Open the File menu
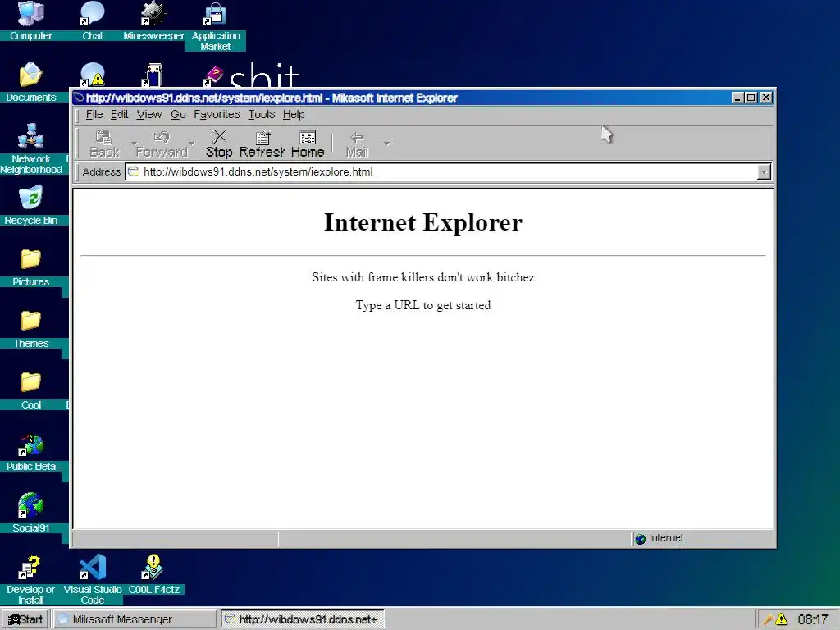 point(94,114)
